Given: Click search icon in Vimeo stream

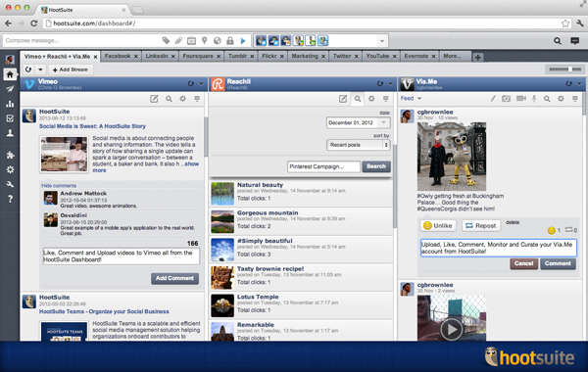Looking at the screenshot, I should click(169, 99).
